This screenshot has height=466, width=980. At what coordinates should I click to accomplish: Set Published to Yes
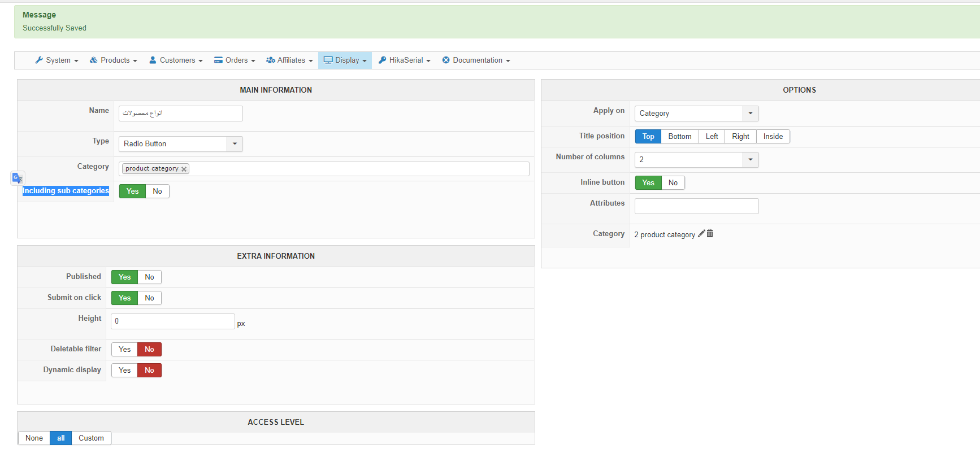pos(124,277)
